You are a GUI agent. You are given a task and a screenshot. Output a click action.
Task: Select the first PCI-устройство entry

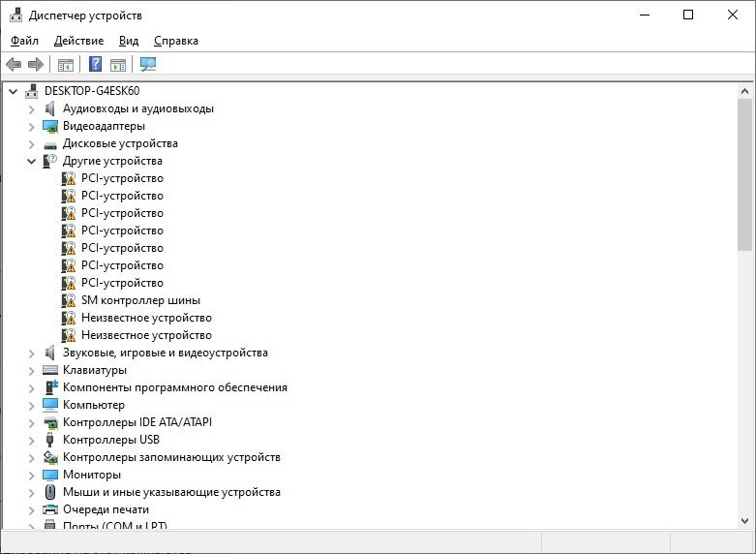pos(123,178)
